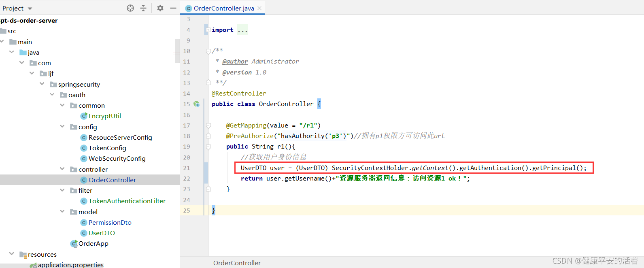Click the fold marker at line 17
Viewport: 644px width, 268px height.
point(208,125)
